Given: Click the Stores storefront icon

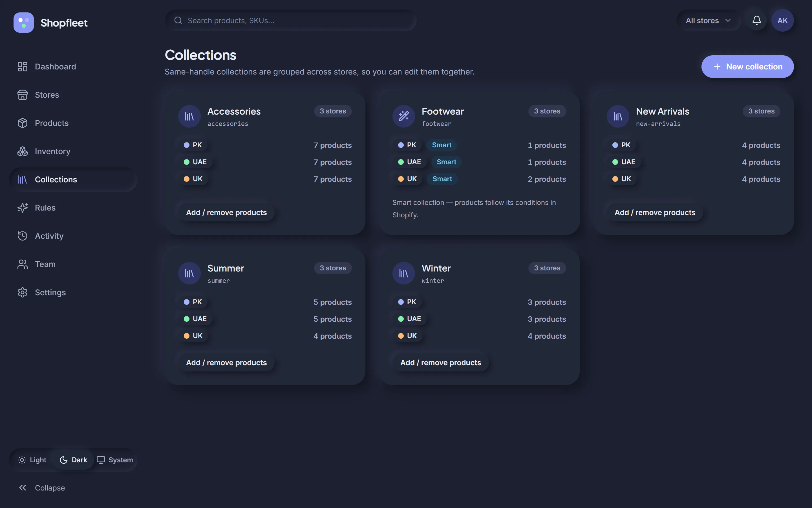Looking at the screenshot, I should (x=23, y=95).
